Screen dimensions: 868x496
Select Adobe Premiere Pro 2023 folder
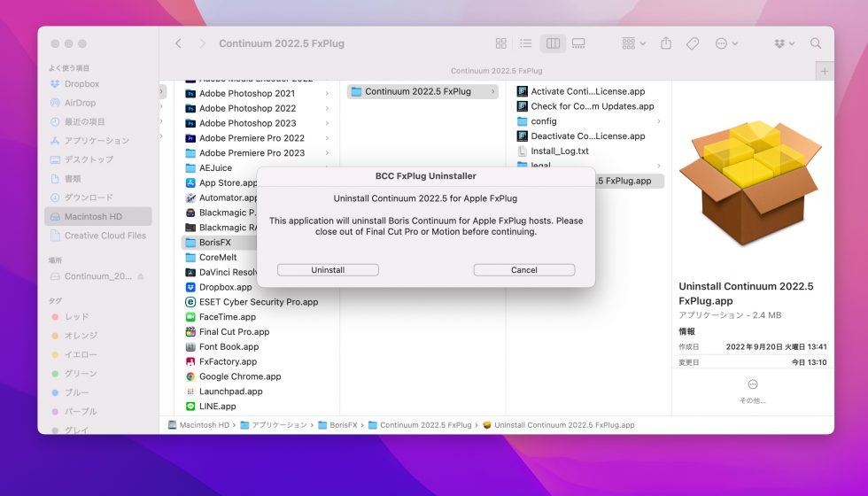252,152
